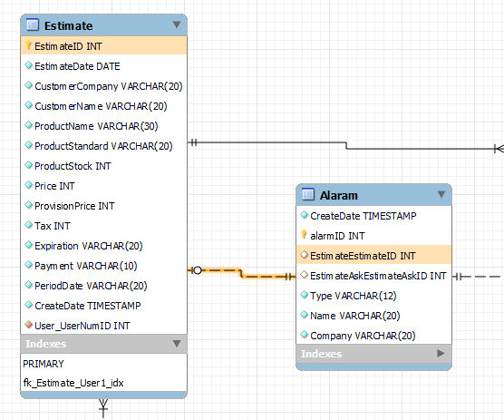The image size is (504, 420).
Task: Click the EstimateAskEstimateAskID diamond icon
Action: pos(304,275)
